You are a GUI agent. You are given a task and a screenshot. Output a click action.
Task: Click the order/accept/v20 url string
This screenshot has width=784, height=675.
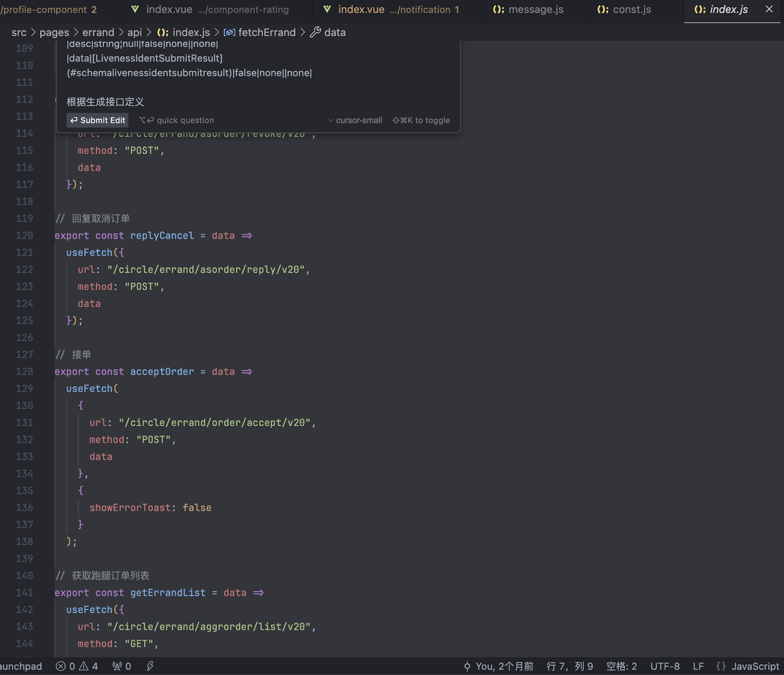214,423
